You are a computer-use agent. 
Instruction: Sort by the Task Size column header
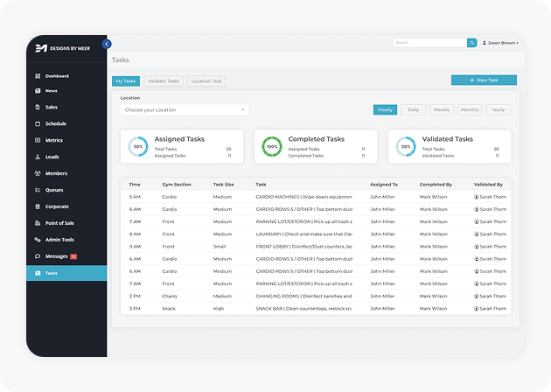tap(223, 185)
